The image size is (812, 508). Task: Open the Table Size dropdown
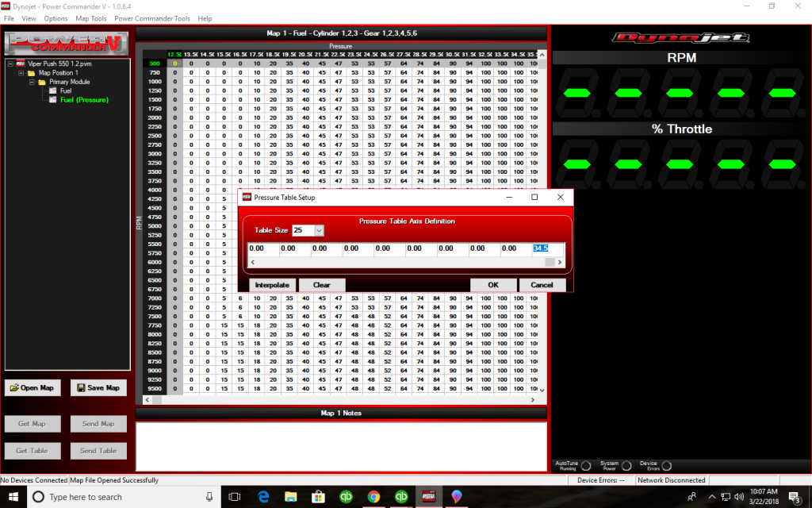pos(319,230)
